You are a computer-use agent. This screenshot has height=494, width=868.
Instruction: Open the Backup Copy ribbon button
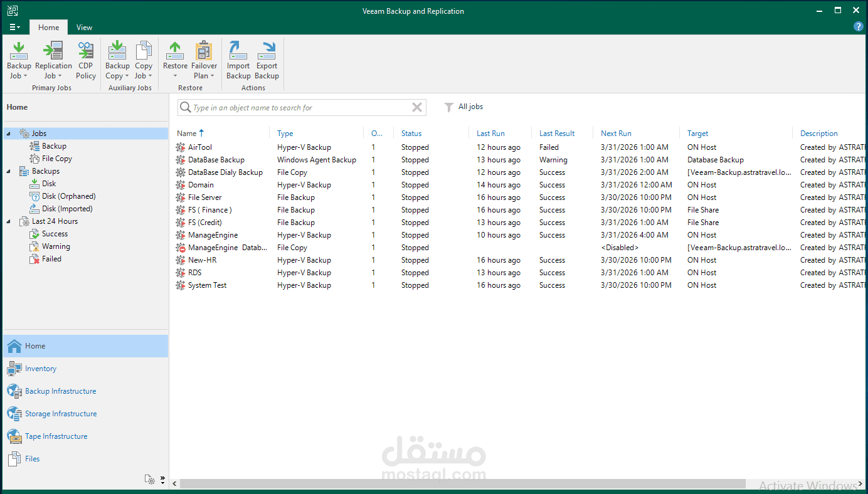pos(117,60)
